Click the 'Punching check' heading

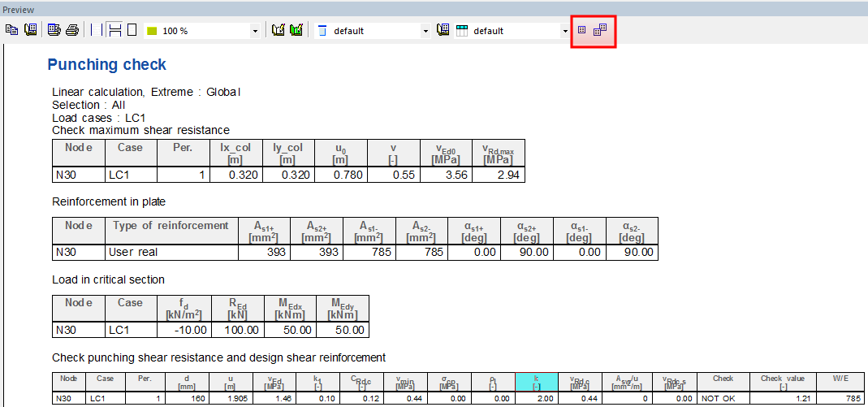click(x=106, y=65)
